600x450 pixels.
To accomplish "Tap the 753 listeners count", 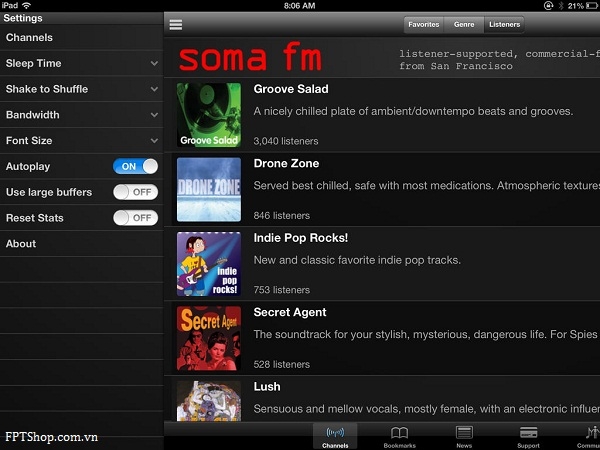I will (282, 290).
